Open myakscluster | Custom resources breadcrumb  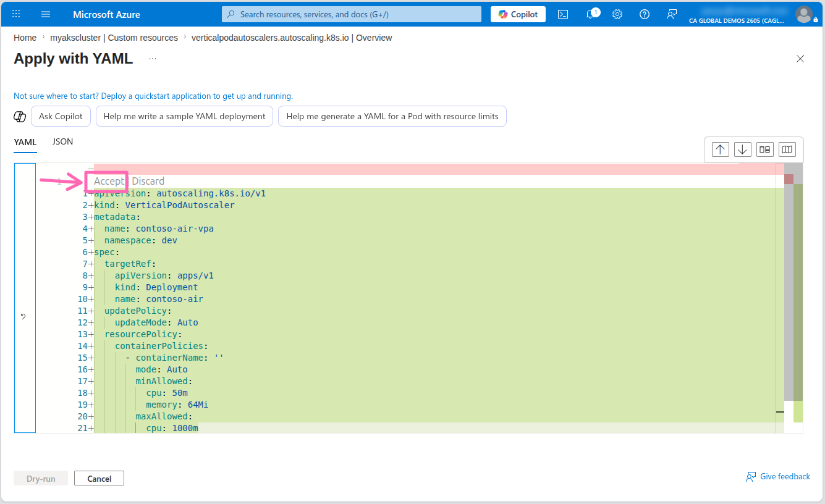114,38
